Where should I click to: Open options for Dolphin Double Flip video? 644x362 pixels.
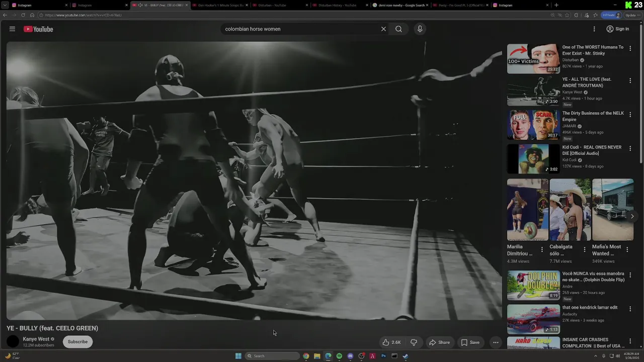[630, 275]
